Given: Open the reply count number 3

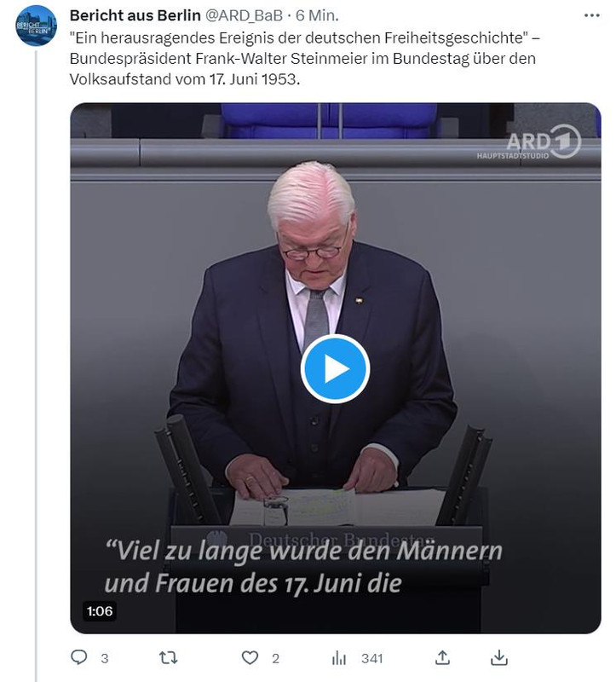Looking at the screenshot, I should pyautogui.click(x=104, y=658).
